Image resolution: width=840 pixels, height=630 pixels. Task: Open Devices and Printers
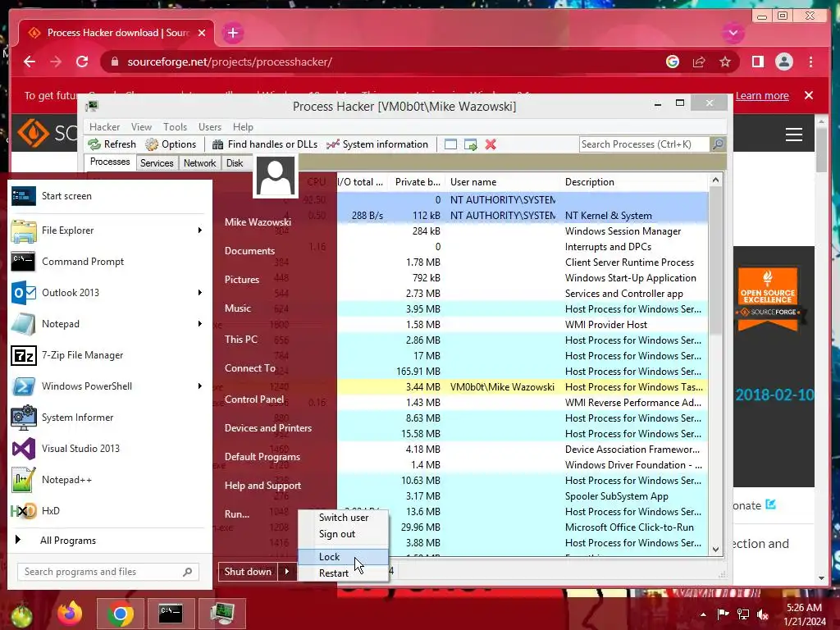(x=268, y=428)
